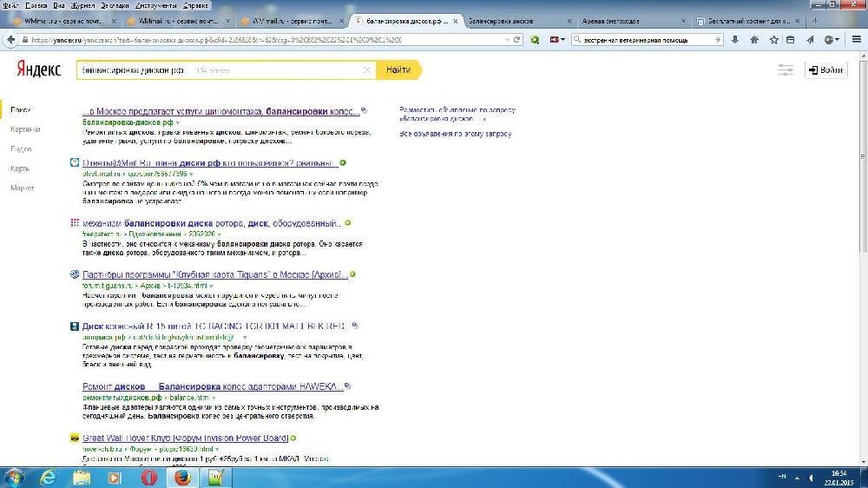
Task: Expand arrow after forum.tiguans.ru result URL
Action: [212, 286]
